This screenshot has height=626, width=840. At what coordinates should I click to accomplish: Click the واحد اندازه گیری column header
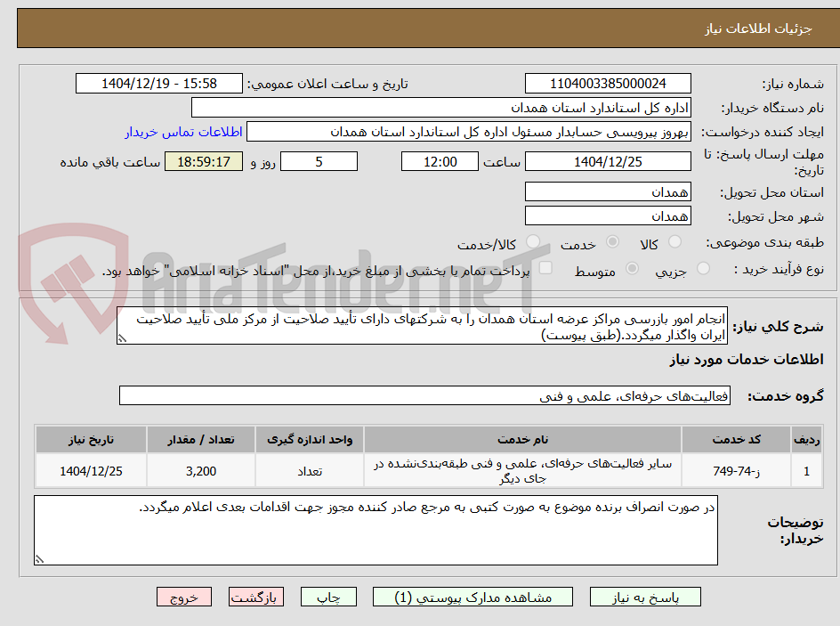coord(310,440)
